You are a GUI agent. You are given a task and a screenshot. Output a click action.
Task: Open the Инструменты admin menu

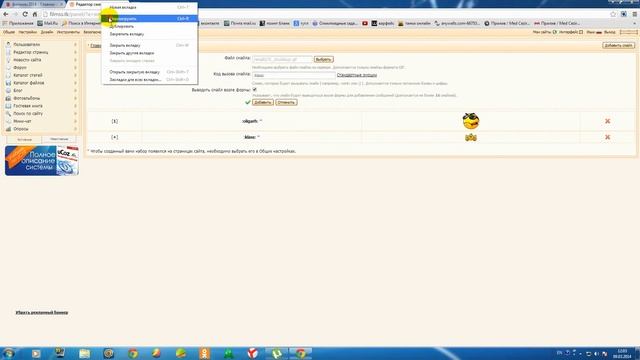pyautogui.click(x=68, y=32)
